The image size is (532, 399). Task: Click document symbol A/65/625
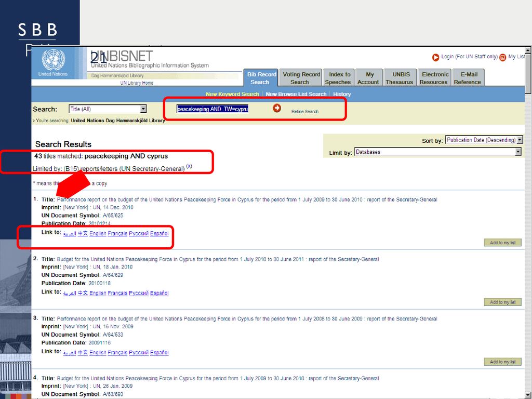point(113,216)
